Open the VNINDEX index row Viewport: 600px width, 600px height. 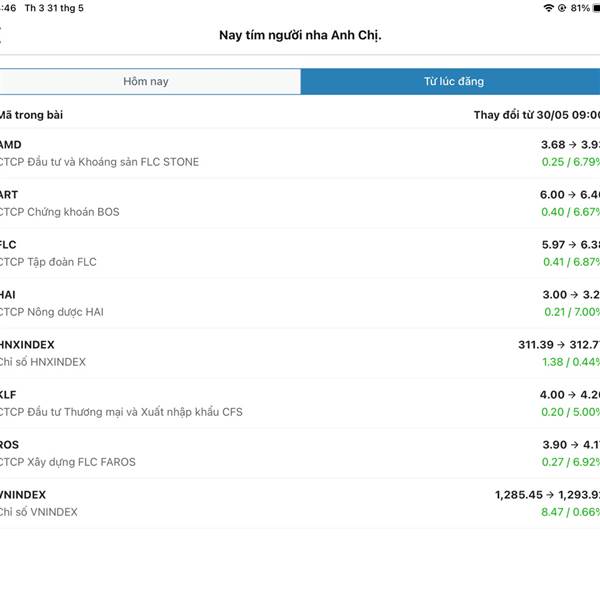pyautogui.click(x=300, y=504)
